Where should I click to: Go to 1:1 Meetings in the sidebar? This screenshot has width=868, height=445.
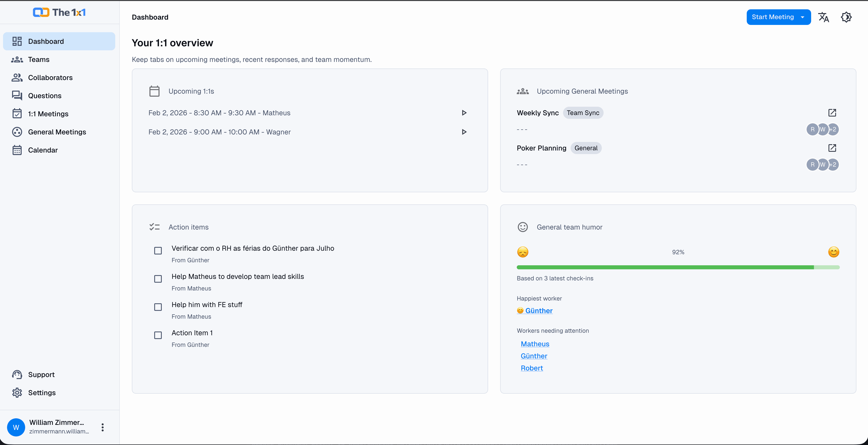pyautogui.click(x=48, y=114)
